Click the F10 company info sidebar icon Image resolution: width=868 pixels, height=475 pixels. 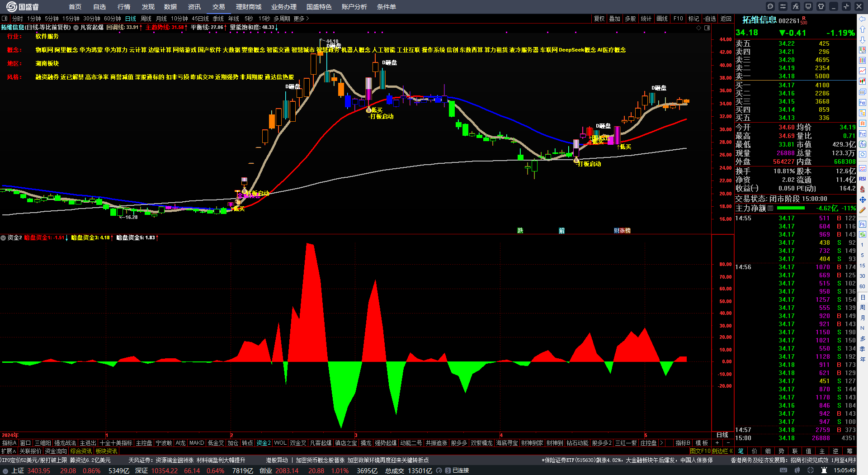pyautogui.click(x=863, y=102)
